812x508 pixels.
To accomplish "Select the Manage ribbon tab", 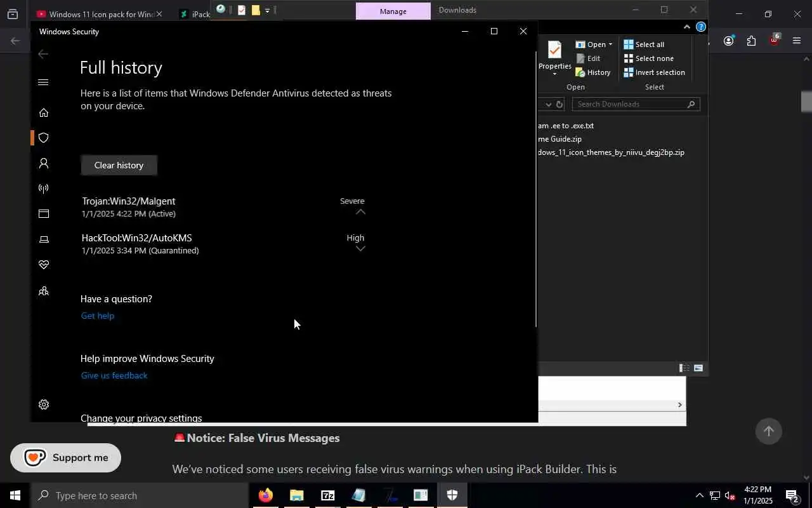I will pyautogui.click(x=393, y=11).
